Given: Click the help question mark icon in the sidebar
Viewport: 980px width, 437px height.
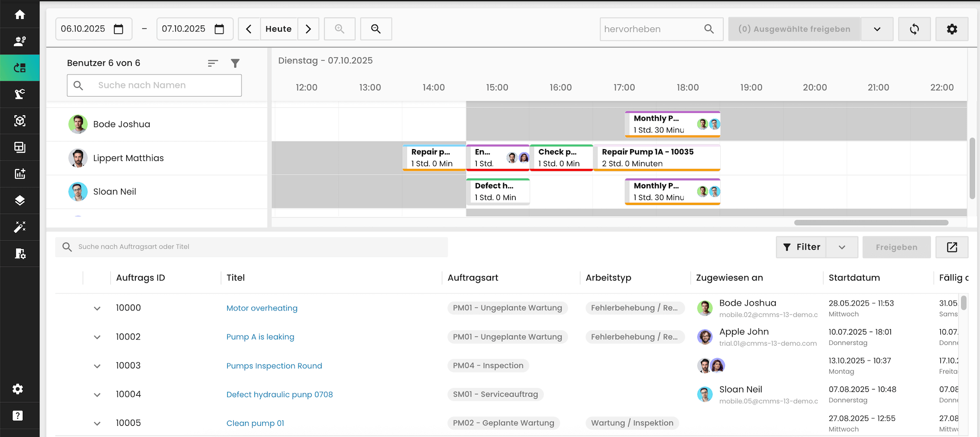Looking at the screenshot, I should 18,415.
